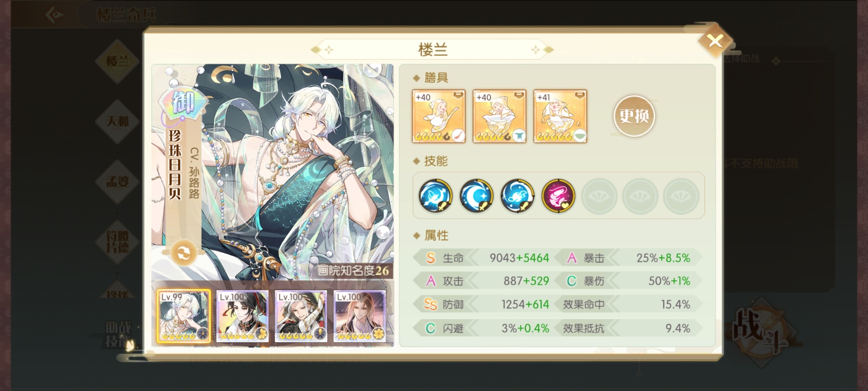Click the last locked skill slot

pos(681,196)
